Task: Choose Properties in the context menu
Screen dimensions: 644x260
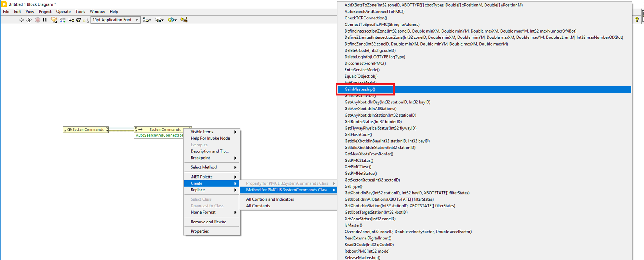Action: point(200,231)
